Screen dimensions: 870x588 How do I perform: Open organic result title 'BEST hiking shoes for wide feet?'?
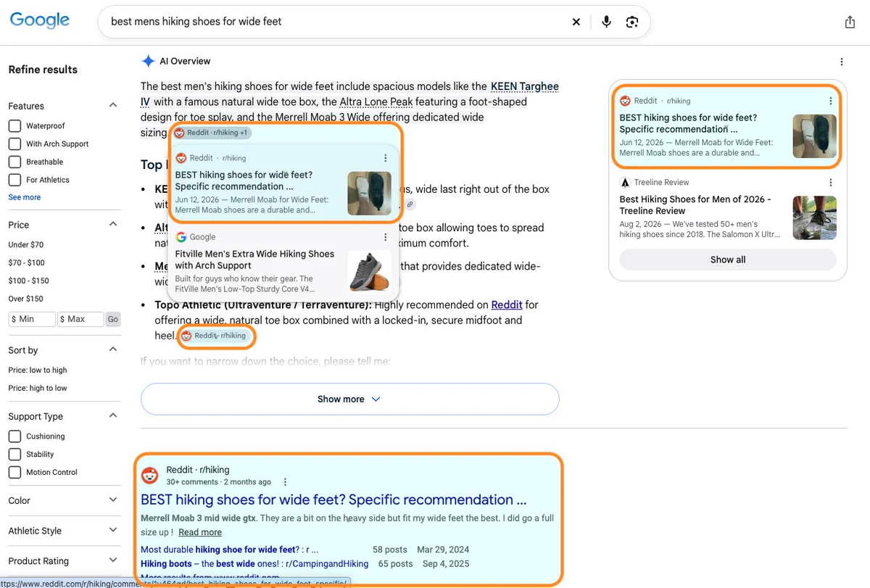point(333,500)
